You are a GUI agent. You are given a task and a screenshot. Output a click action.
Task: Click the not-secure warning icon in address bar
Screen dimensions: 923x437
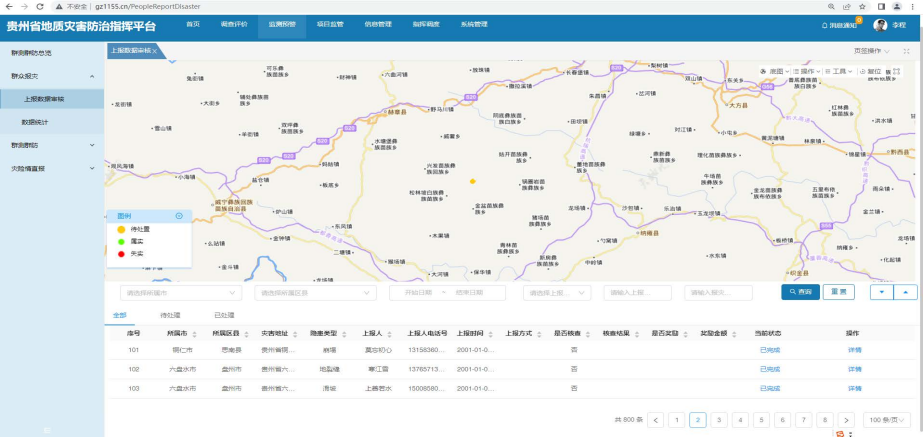[x=59, y=6]
